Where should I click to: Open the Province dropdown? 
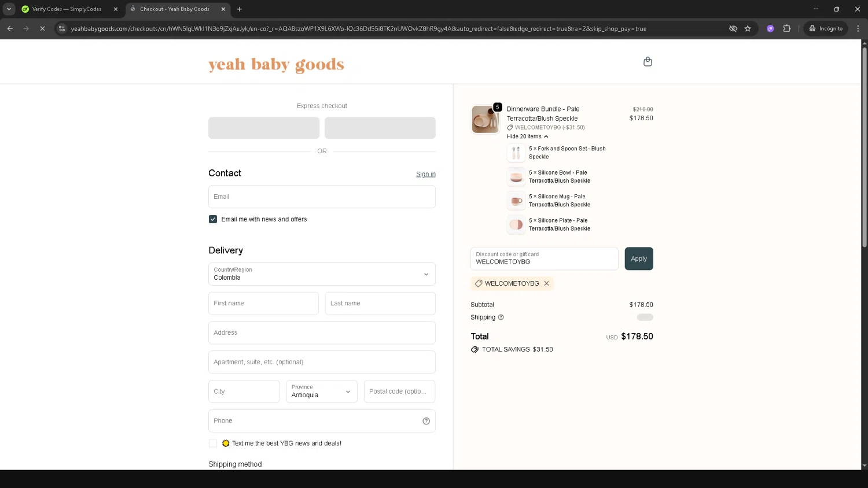click(x=322, y=391)
